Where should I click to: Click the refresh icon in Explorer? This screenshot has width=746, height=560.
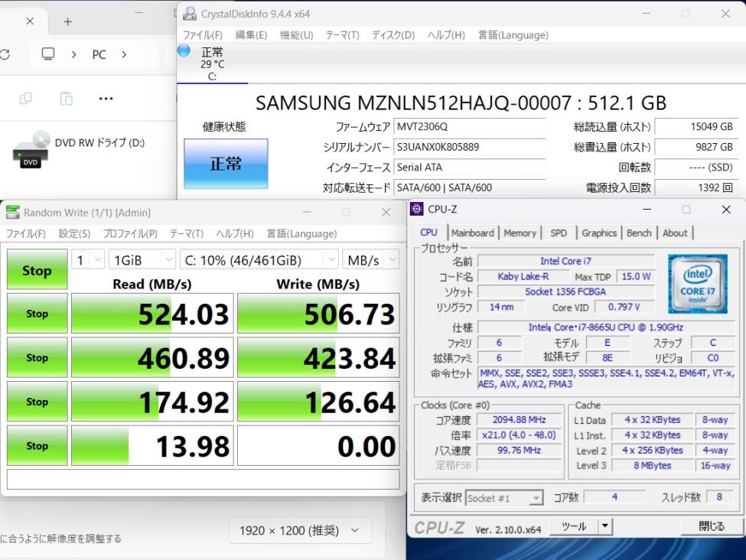[5, 55]
